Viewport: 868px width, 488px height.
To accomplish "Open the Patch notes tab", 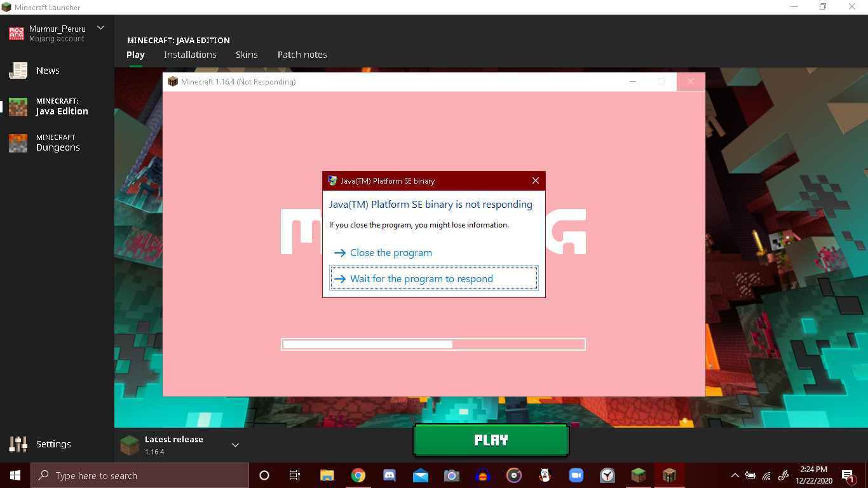I will tap(302, 55).
